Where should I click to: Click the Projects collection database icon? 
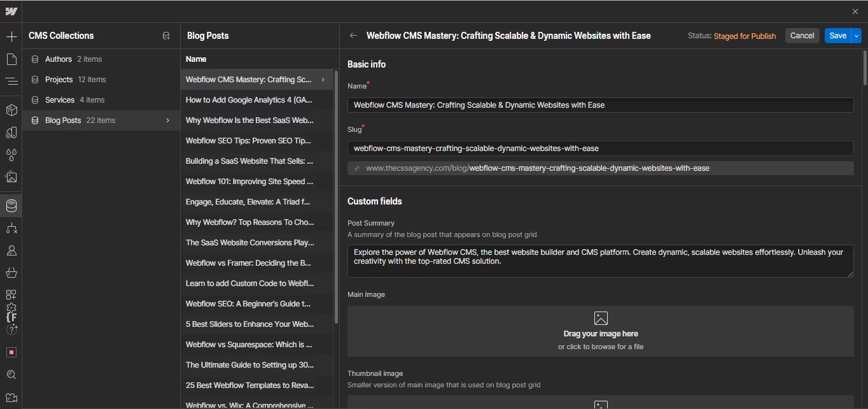coord(35,80)
